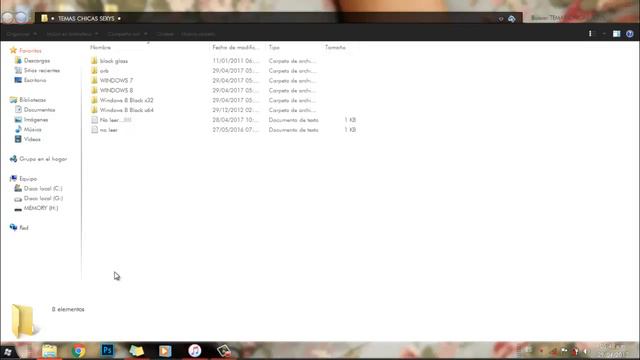
Task: Click the change view icon in toolbar
Action: point(590,34)
